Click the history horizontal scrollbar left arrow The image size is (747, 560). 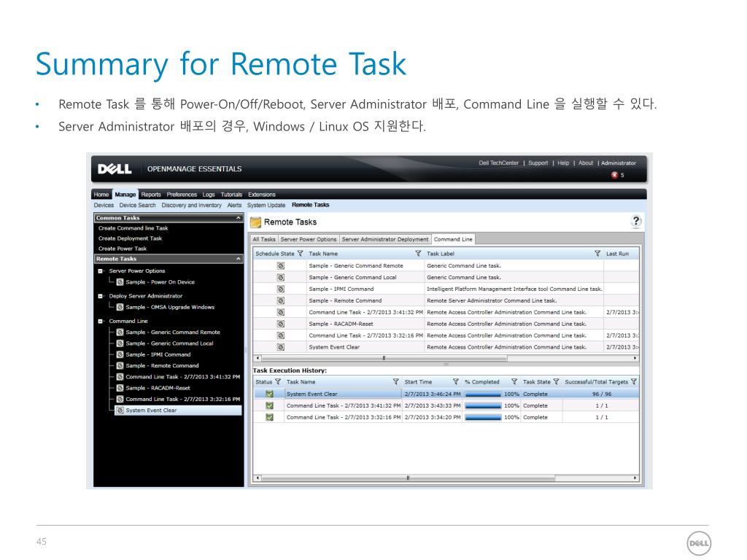tap(258, 478)
